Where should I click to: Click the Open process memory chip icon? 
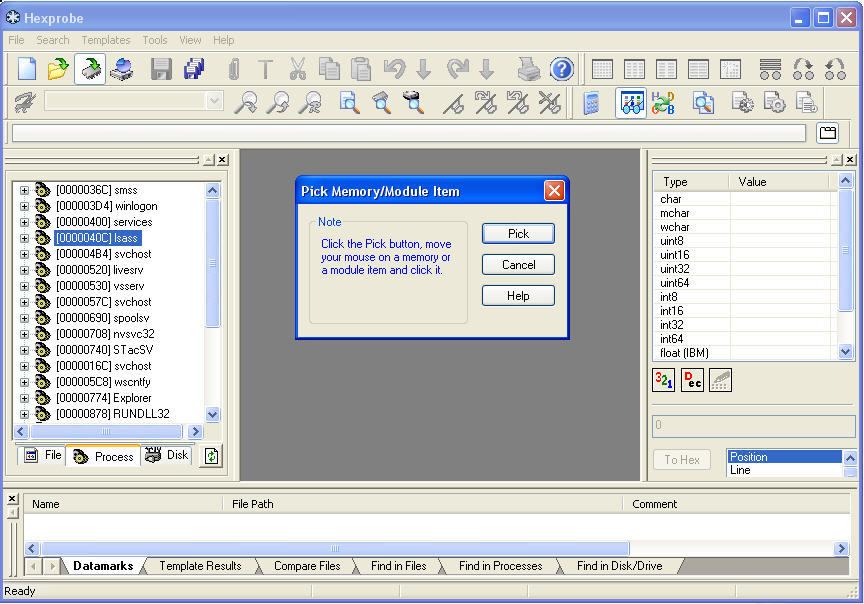tap(90, 69)
